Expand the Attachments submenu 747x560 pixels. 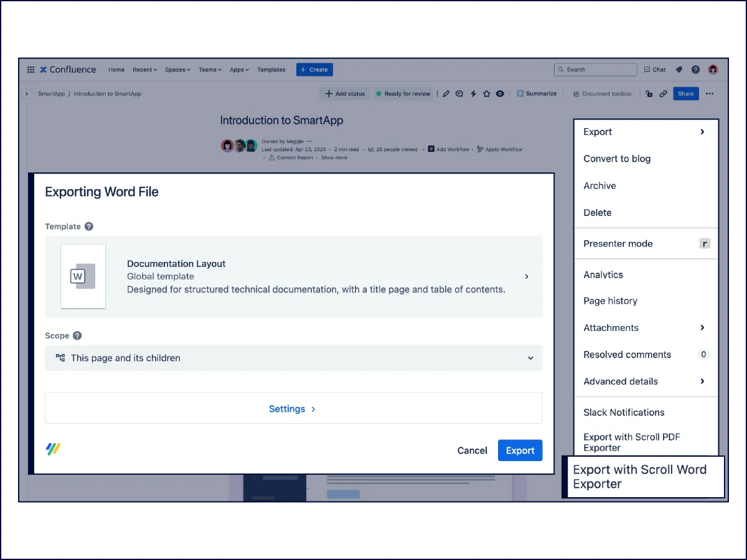coord(646,328)
